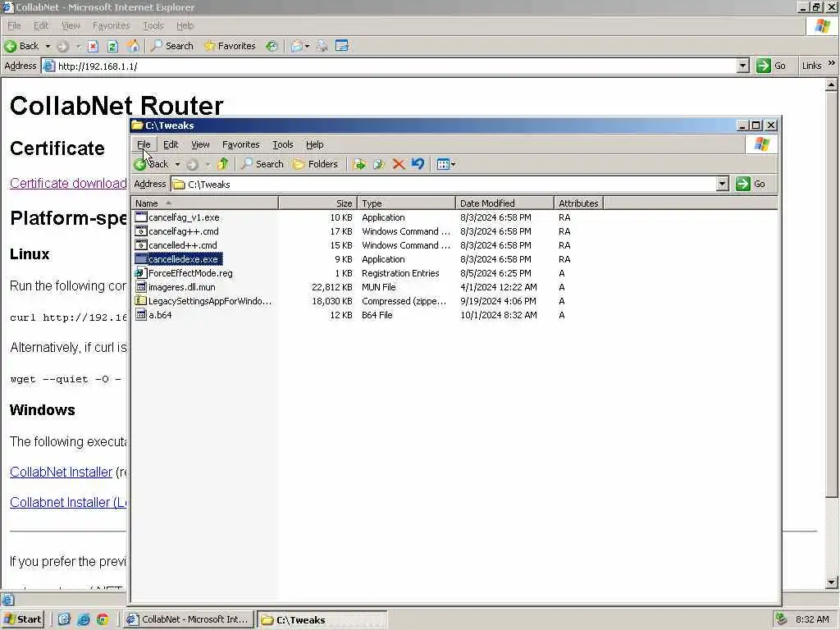Screen dimensions: 840x630
Task: Expand the Internet Explorer address bar dropdown
Action: tap(742, 66)
